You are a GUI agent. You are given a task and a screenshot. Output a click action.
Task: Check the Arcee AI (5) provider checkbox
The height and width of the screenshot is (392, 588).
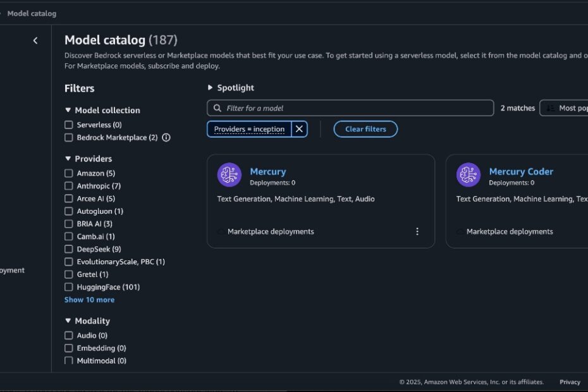pyautogui.click(x=69, y=199)
